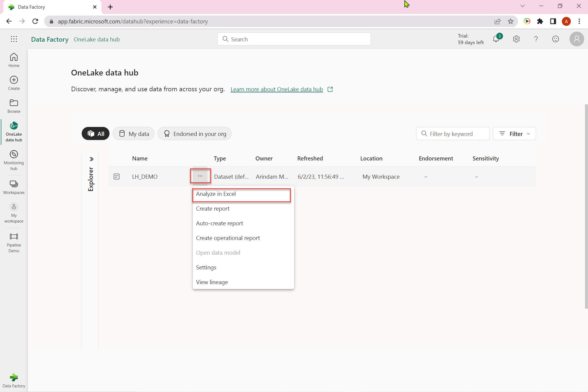This screenshot has height=392, width=588.
Task: Expand the Explorer pane chevron
Action: tap(92, 159)
